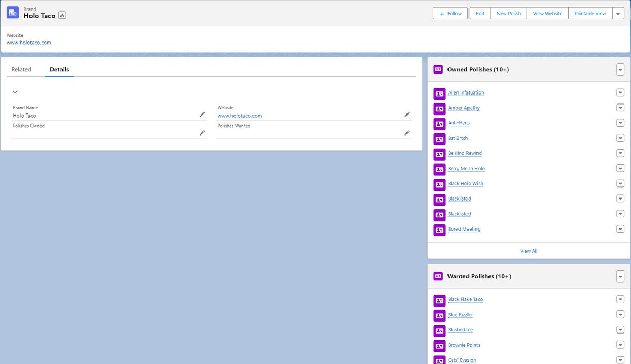Open the Blue Rizzler polish record
This screenshot has height=364, width=631.
(x=461, y=315)
